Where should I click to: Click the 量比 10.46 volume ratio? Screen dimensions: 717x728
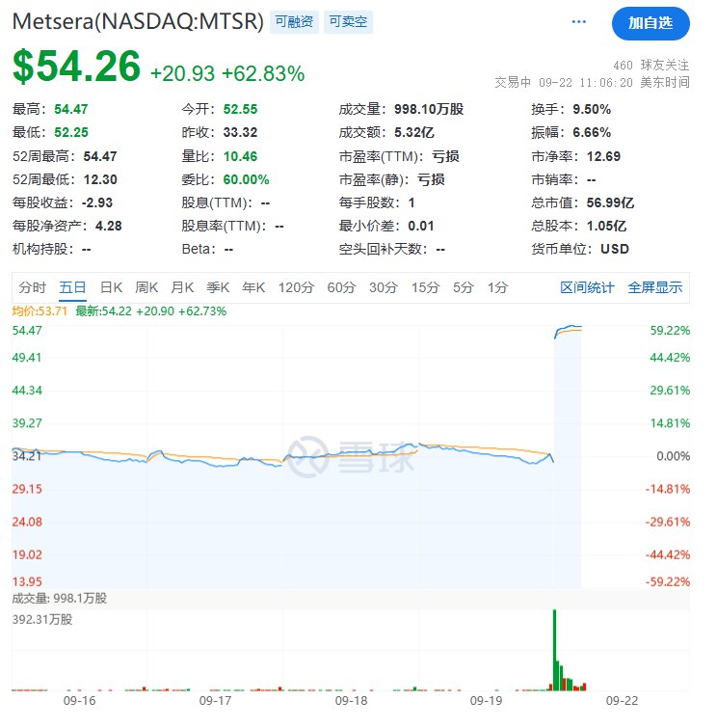click(x=240, y=156)
